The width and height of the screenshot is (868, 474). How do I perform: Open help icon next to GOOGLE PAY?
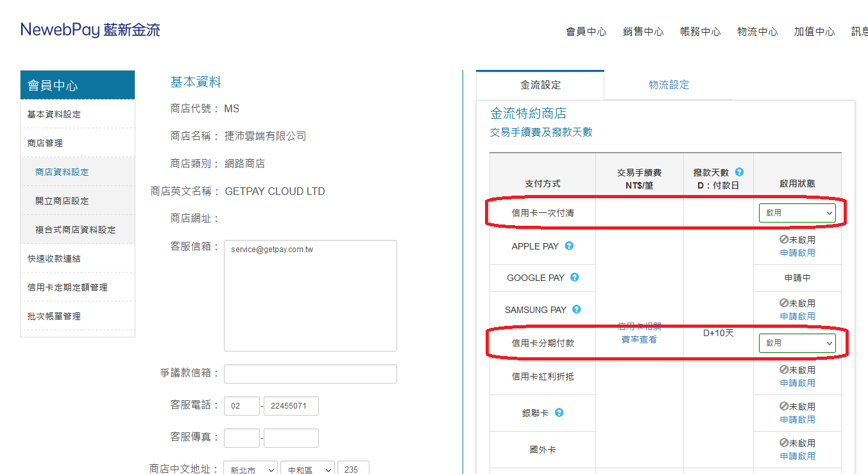click(575, 278)
